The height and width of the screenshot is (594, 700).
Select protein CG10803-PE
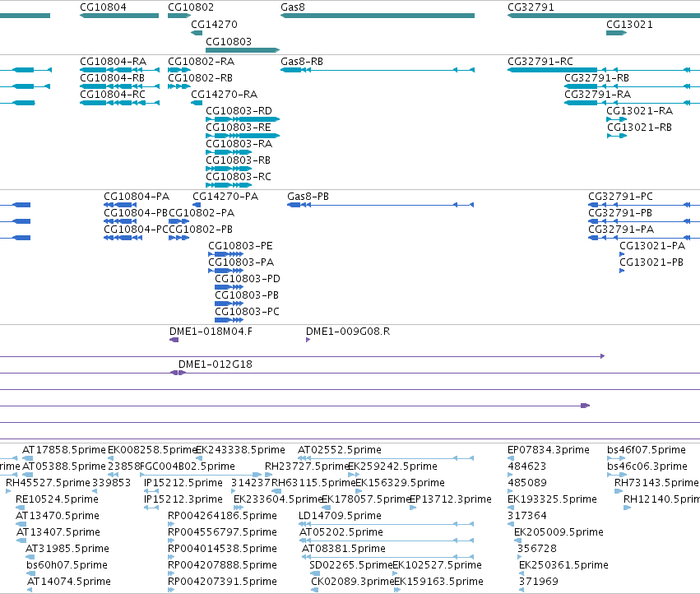[x=226, y=254]
